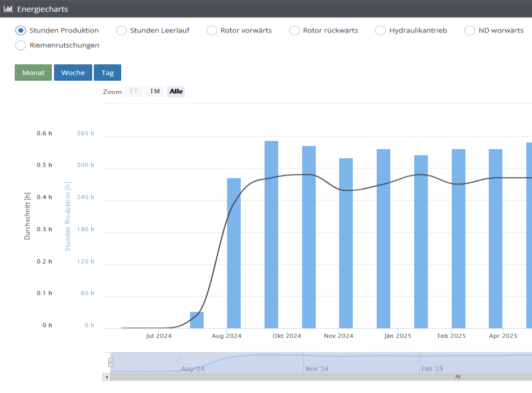
Task: Show chart by Tag
Action: [108, 73]
